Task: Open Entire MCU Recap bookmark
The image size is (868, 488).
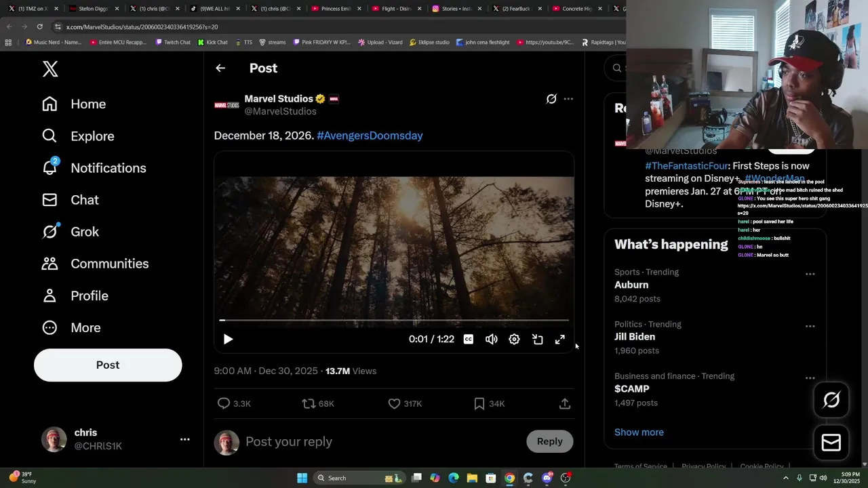Action: [x=118, y=42]
